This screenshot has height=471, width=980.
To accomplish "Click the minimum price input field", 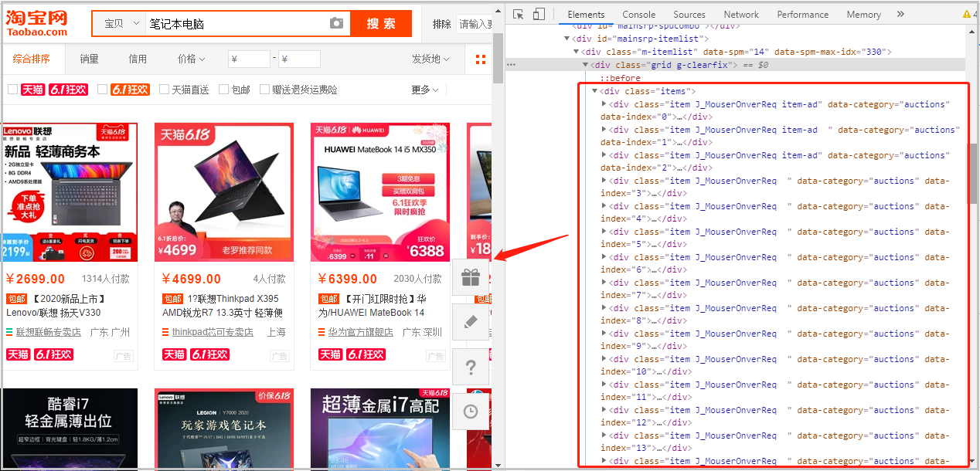I will [x=248, y=59].
